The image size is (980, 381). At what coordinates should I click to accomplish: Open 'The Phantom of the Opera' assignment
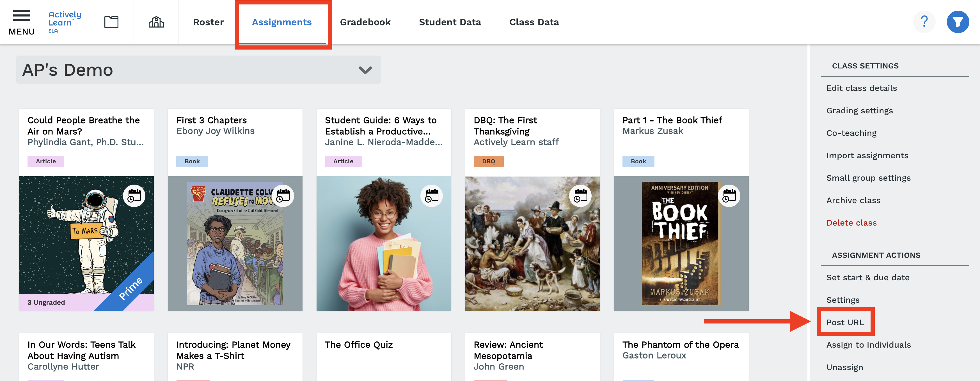coord(680,345)
